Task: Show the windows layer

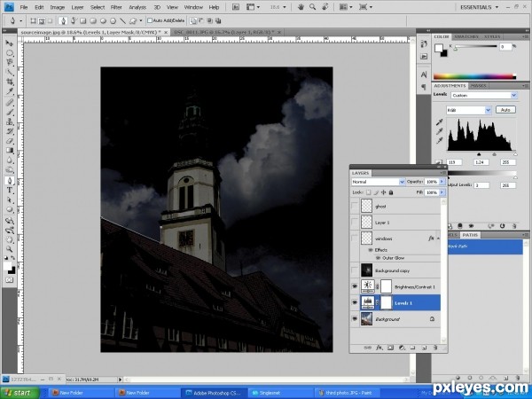Action: pyautogui.click(x=355, y=239)
